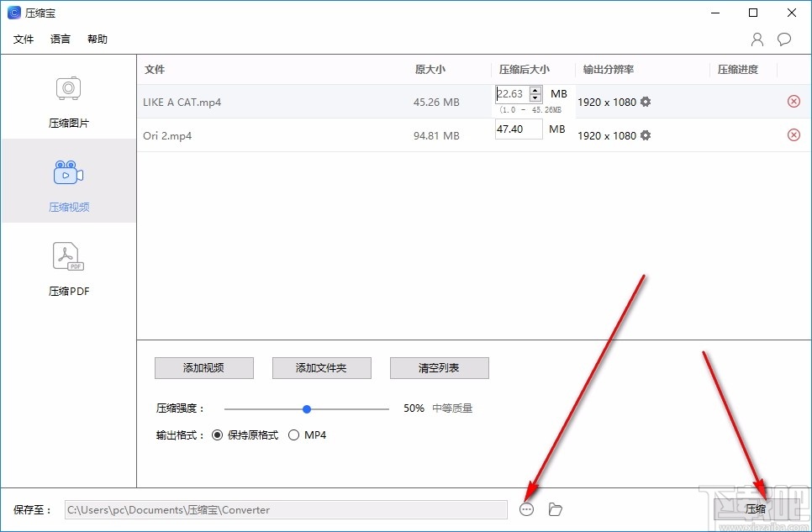Viewport: 812px width, 532px height.
Task: Click the compressed size input for Ori 2.mp4
Action: [x=517, y=129]
